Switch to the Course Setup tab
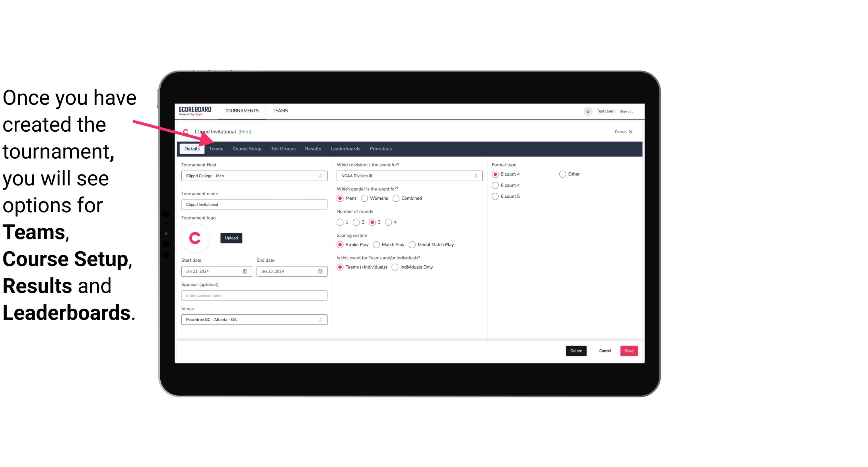 247,148
